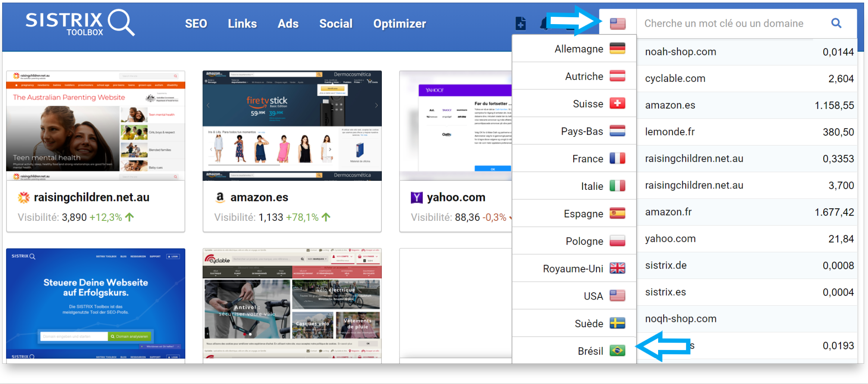This screenshot has height=384, width=868.
Task: Open the Links menu
Action: 242,24
